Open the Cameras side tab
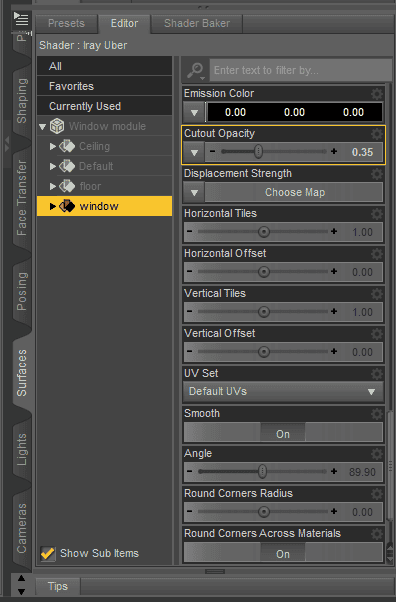The width and height of the screenshot is (396, 602). (22, 529)
